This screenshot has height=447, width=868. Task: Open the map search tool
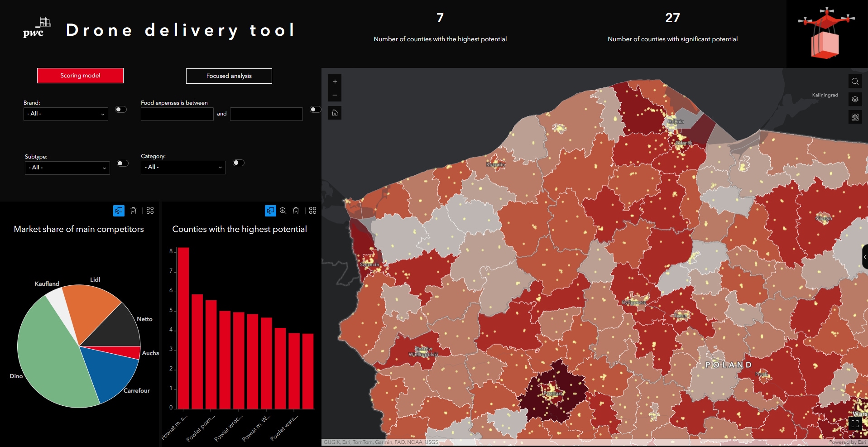pyautogui.click(x=855, y=82)
